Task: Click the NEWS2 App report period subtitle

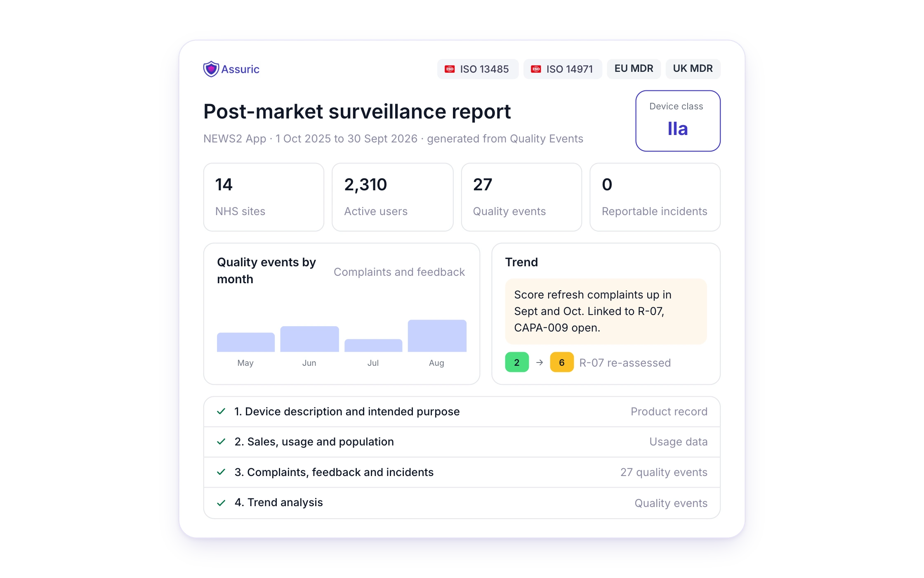Action: (393, 139)
